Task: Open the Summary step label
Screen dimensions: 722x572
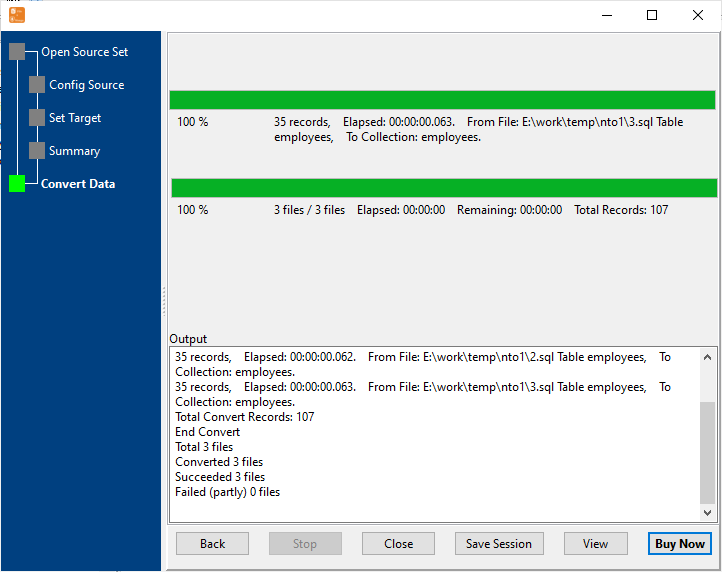Action: tap(74, 151)
